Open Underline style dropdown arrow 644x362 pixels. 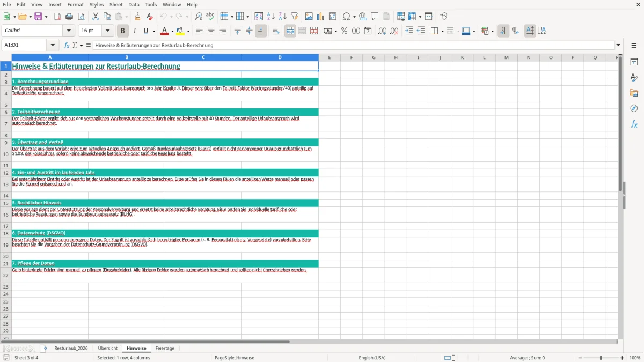153,31
